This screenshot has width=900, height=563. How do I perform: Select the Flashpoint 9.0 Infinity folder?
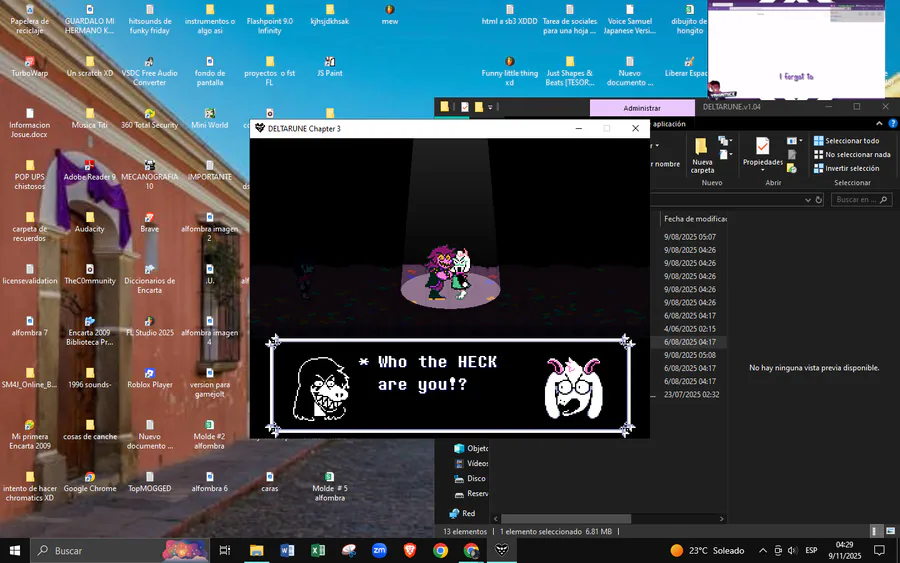point(270,19)
